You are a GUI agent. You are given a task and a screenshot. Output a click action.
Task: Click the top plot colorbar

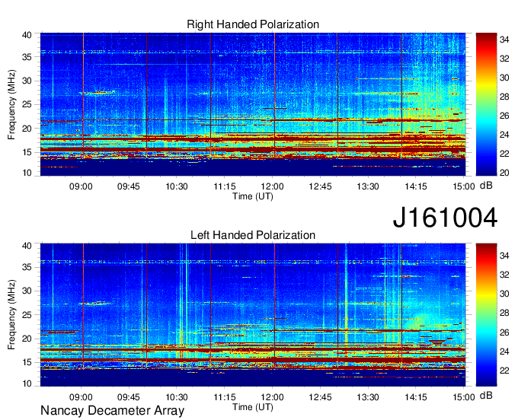486,104
